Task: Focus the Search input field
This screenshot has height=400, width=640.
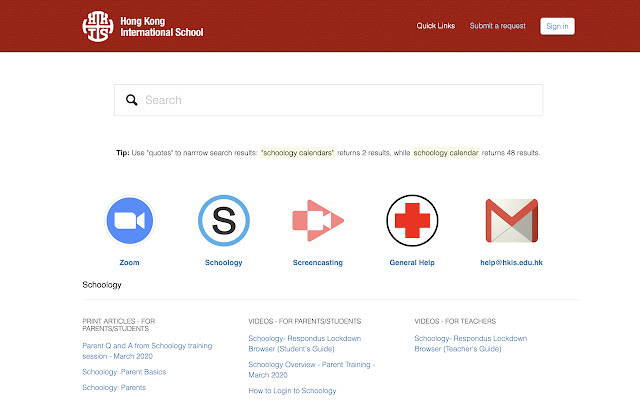Action: (329, 100)
